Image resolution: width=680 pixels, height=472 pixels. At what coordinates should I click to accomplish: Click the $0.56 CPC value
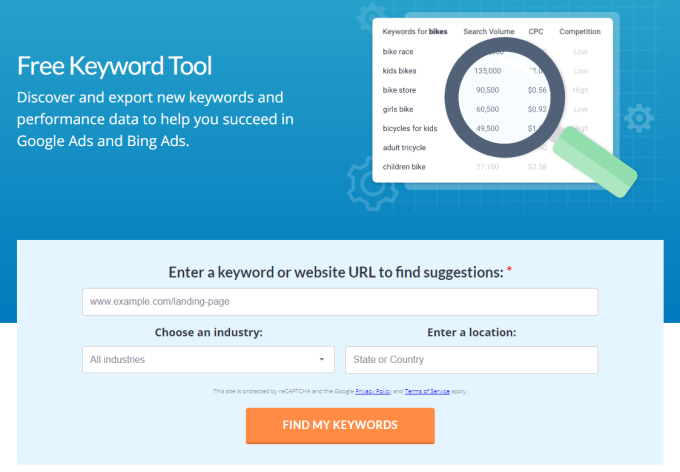(x=537, y=90)
